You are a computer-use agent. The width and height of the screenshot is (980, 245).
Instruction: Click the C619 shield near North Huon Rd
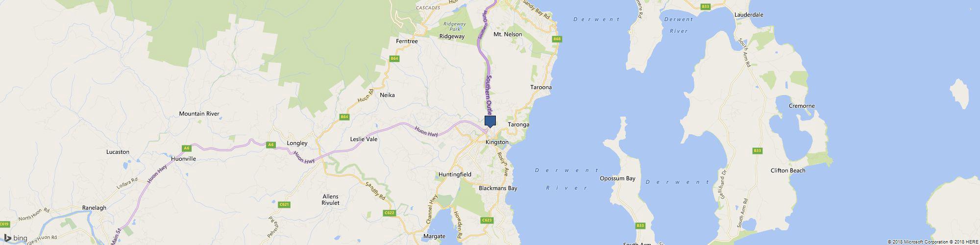(x=4, y=224)
